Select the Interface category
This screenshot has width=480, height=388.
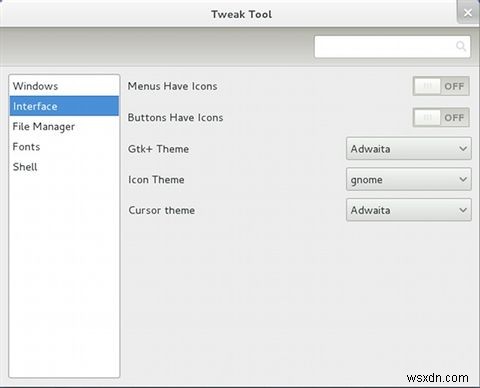pyautogui.click(x=64, y=106)
